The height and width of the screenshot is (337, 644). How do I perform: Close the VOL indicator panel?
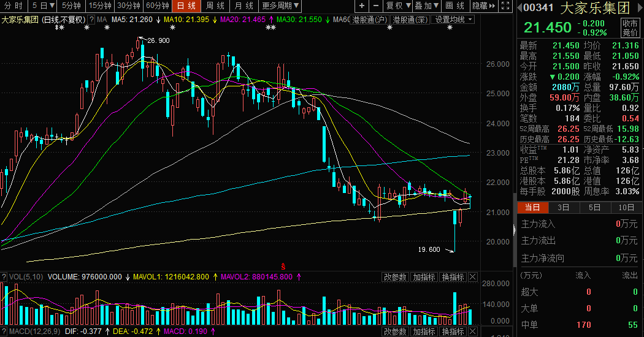(473, 278)
